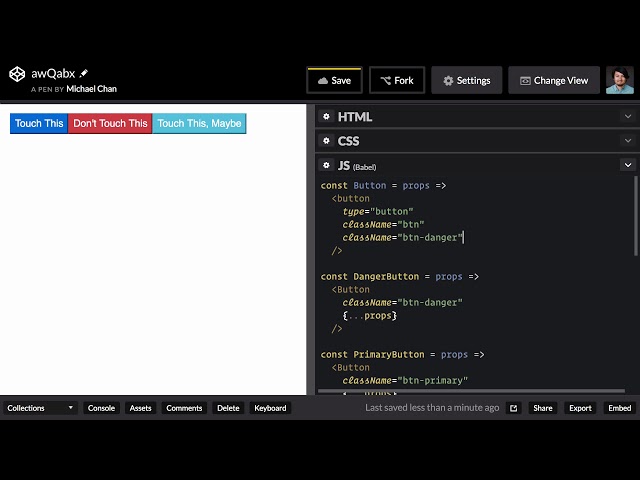Place cursor on type="button" line

pyautogui.click(x=378, y=211)
